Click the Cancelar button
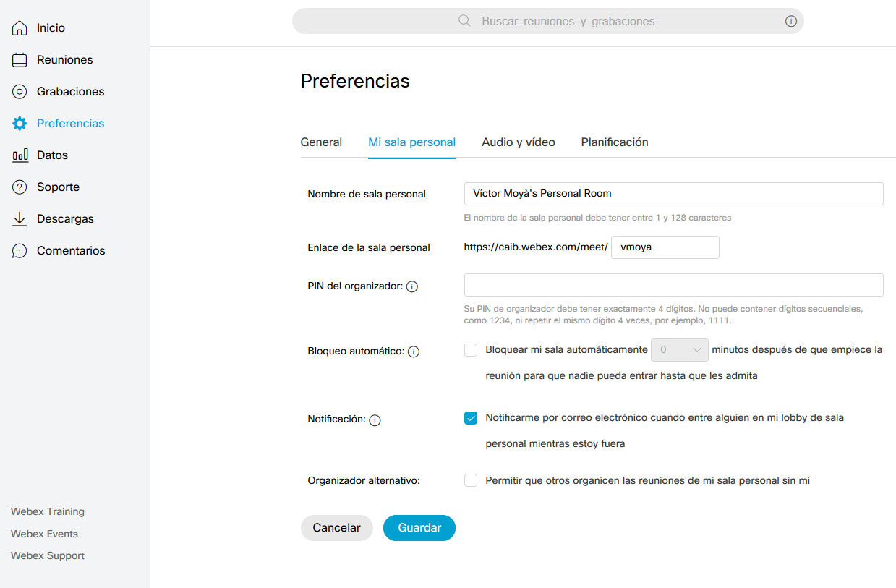896x588 pixels. (336, 528)
